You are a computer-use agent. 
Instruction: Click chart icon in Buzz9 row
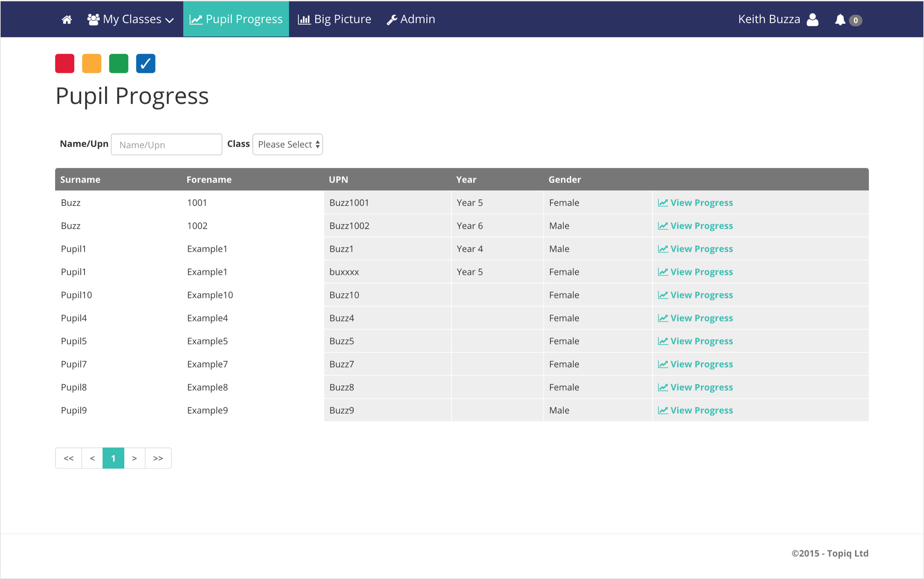[x=663, y=410]
